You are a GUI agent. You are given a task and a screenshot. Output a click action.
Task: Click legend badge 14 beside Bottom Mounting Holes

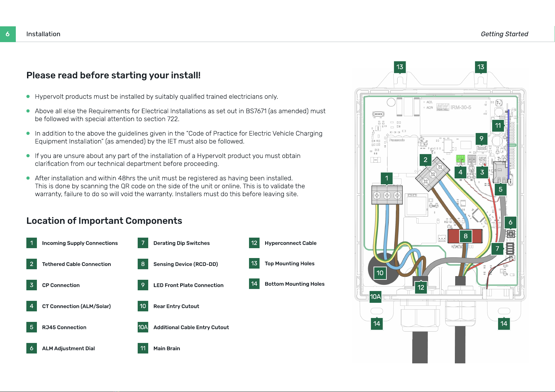pyautogui.click(x=254, y=284)
